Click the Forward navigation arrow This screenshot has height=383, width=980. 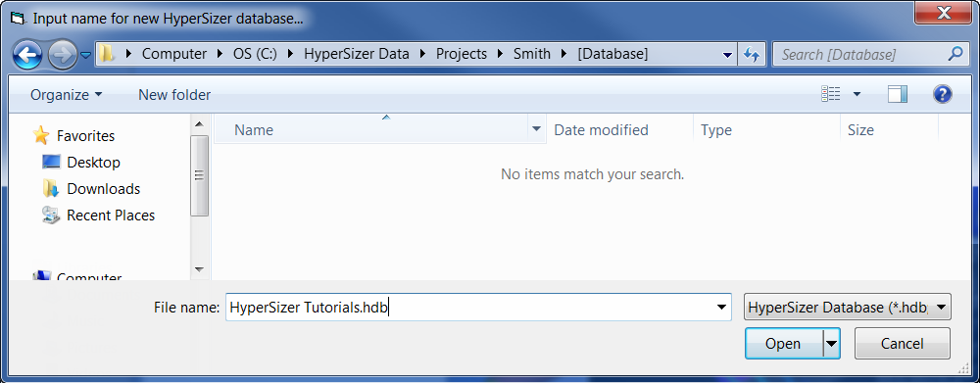pos(62,55)
